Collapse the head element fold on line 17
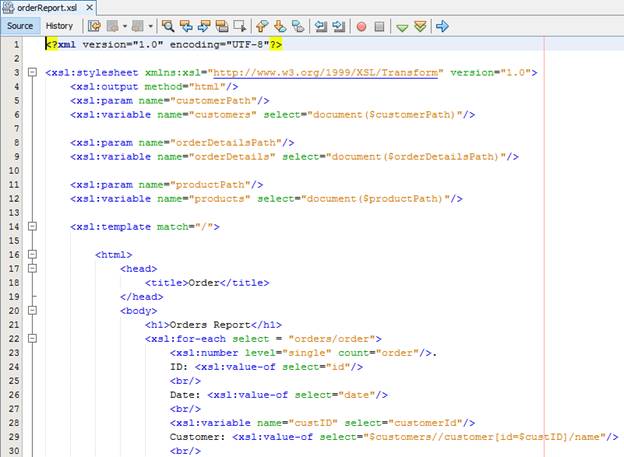 click(x=33, y=268)
